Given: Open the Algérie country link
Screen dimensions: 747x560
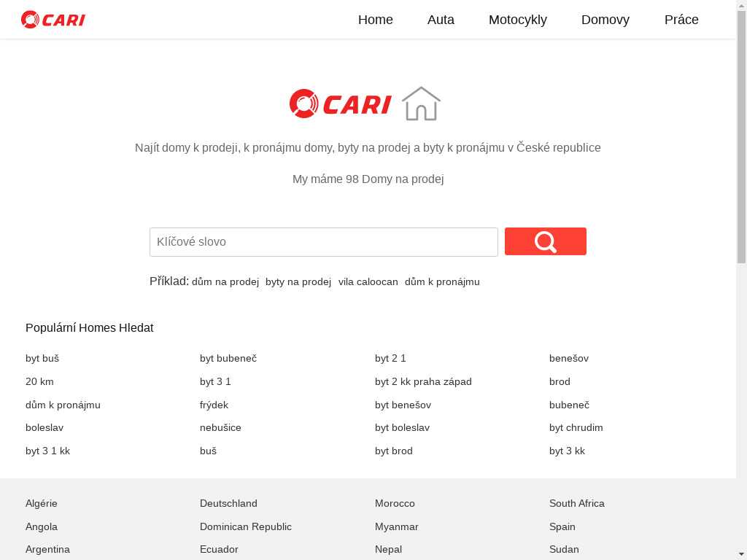Looking at the screenshot, I should (x=42, y=503).
